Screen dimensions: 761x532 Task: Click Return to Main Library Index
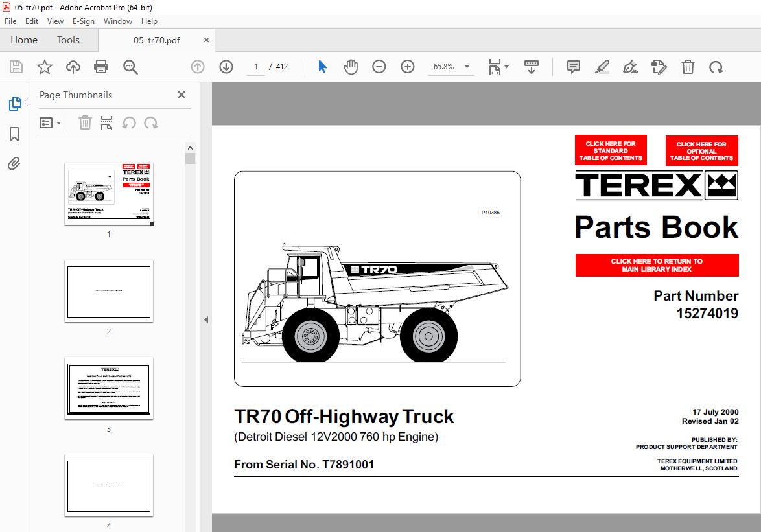(x=657, y=265)
